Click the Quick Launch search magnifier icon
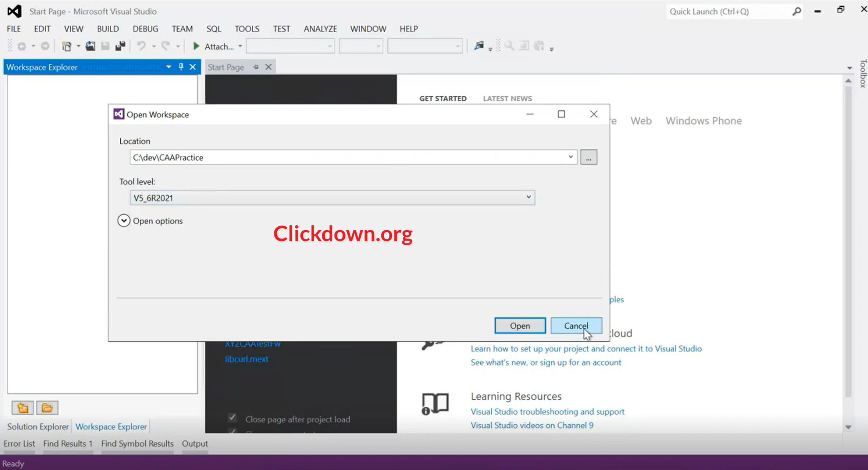Viewport: 868px width, 470px height. (x=797, y=11)
